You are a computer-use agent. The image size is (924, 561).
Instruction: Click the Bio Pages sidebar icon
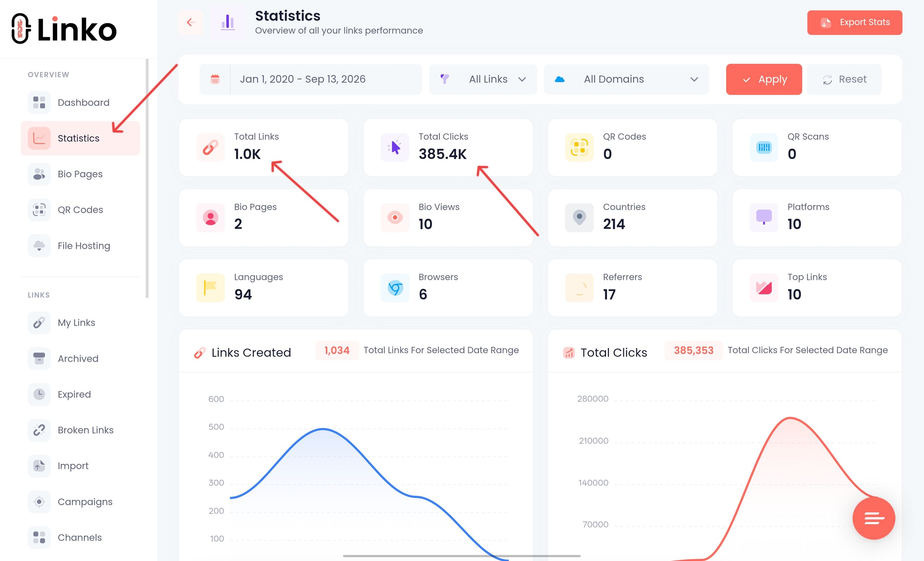click(x=39, y=174)
